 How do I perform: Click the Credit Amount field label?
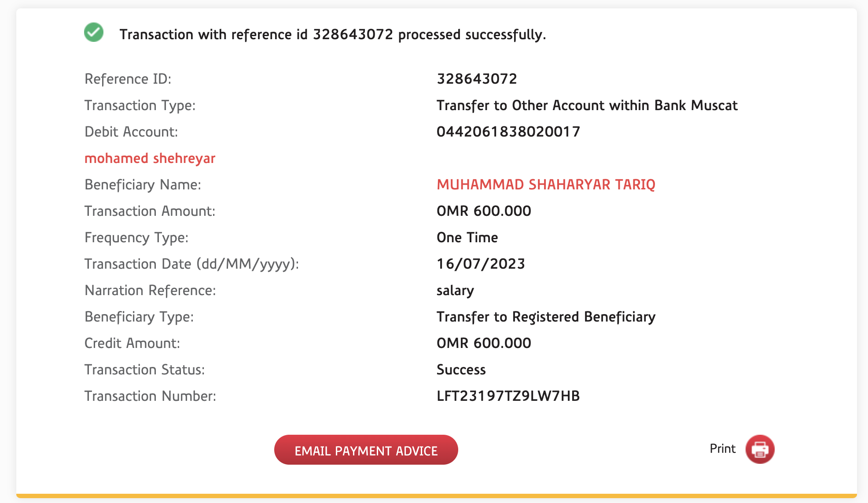(x=132, y=343)
